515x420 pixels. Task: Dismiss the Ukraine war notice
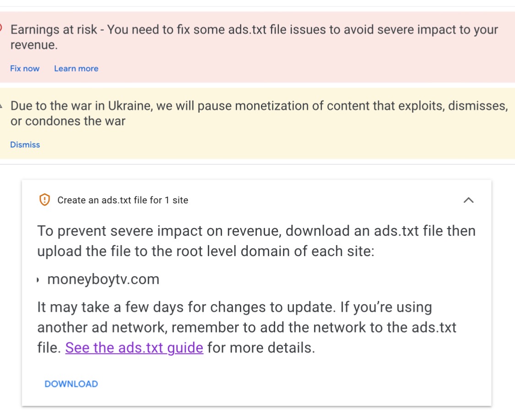click(25, 145)
